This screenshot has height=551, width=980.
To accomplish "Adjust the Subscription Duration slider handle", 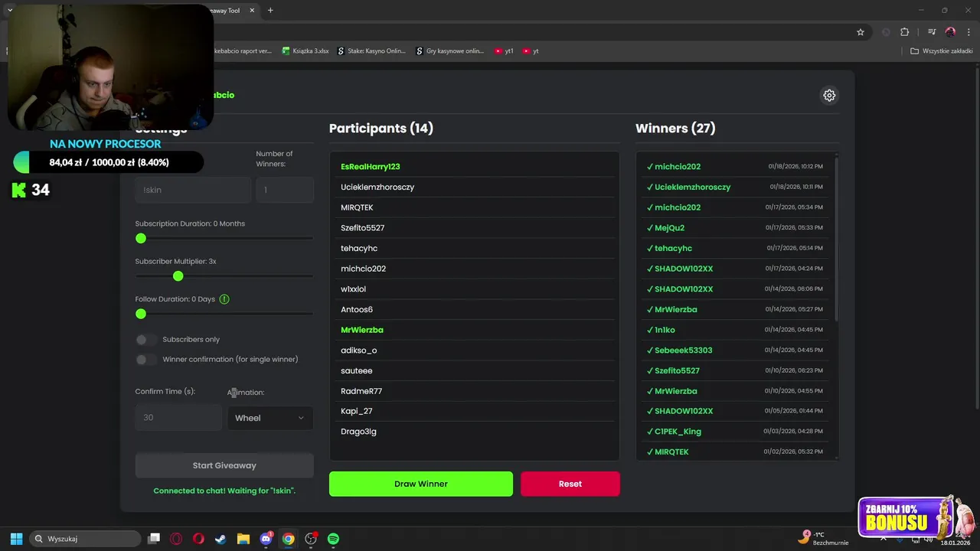I will pos(141,239).
